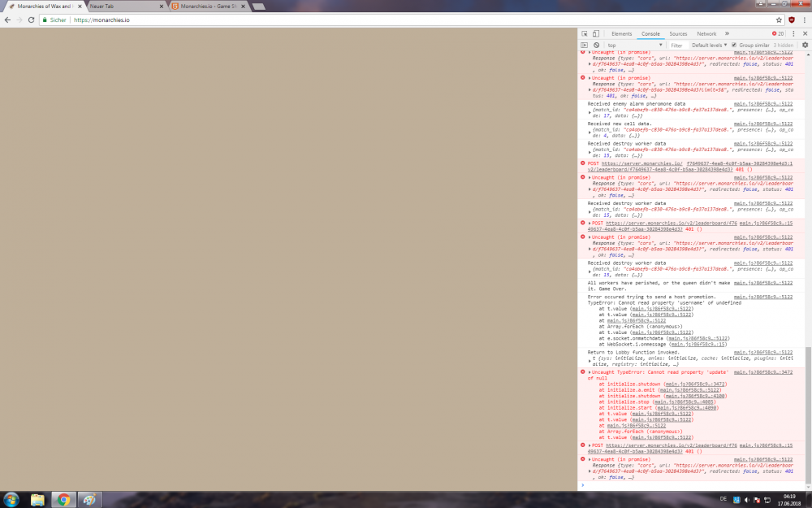
Task: Click the browser forward arrow
Action: [x=19, y=20]
